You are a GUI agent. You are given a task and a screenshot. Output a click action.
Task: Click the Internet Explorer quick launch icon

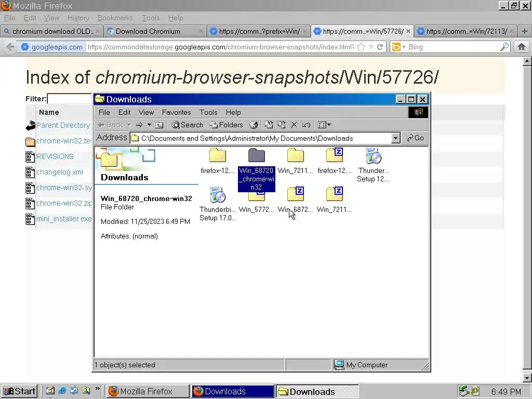click(62, 391)
